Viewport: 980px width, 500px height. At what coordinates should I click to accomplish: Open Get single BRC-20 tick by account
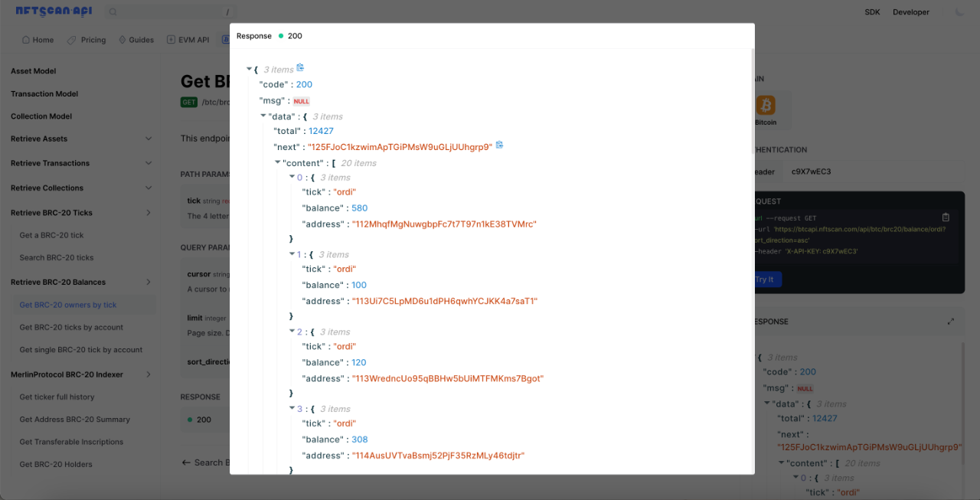80,350
